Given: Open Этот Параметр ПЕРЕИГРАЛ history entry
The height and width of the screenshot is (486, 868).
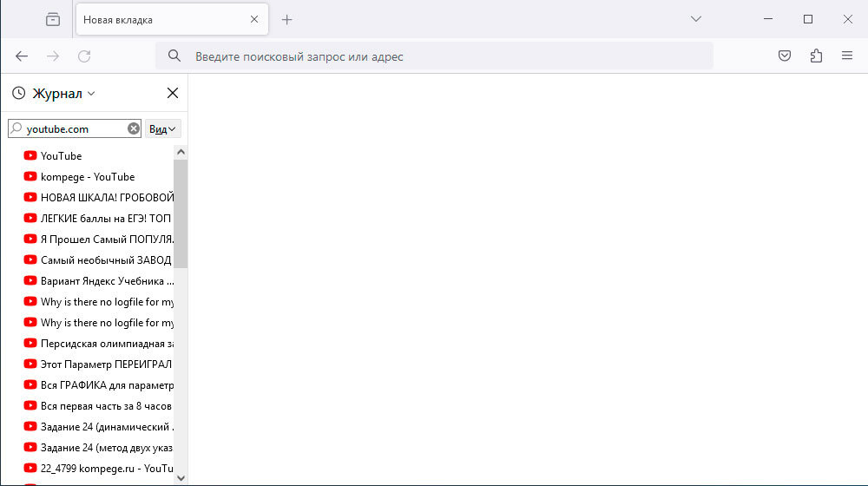Looking at the screenshot, I should point(99,364).
